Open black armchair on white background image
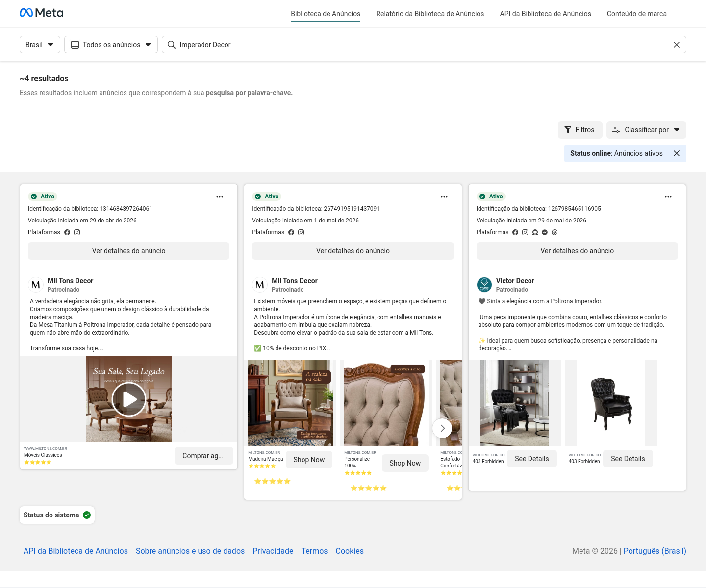 tap(611, 403)
